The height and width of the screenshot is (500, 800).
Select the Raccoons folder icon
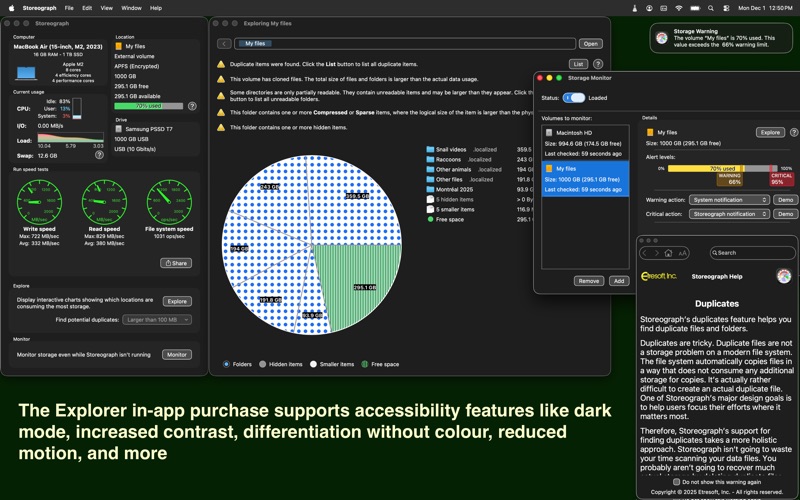click(430, 160)
